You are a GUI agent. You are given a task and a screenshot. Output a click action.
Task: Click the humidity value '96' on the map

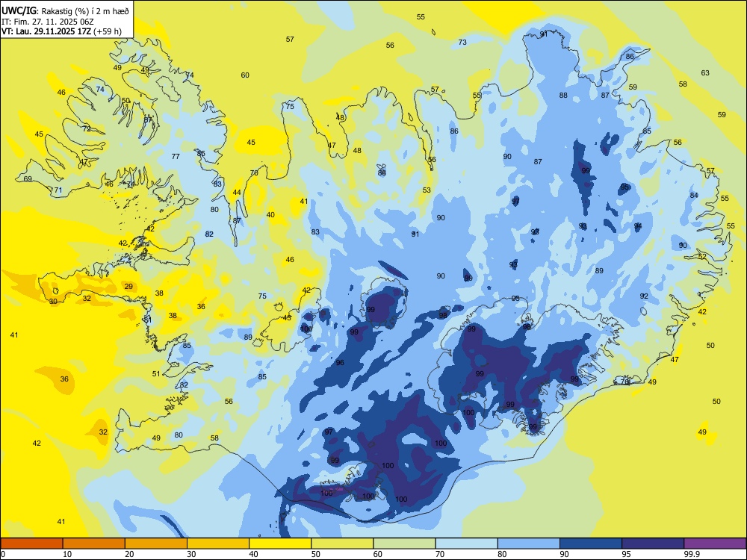[340, 363]
